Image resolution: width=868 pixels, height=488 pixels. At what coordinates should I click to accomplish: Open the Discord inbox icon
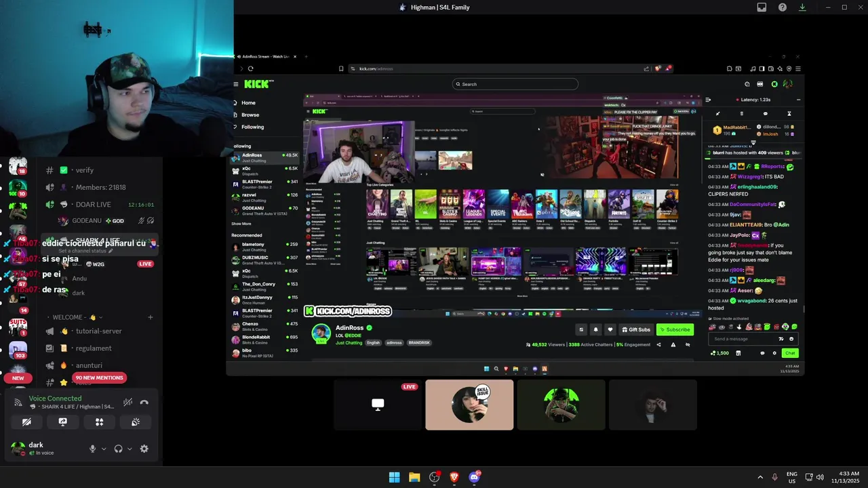coord(762,7)
